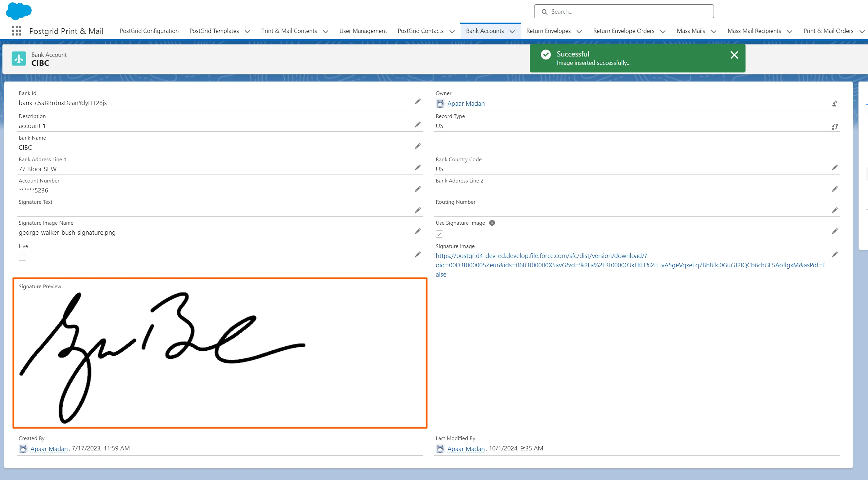Expand Bank Accounts tab chevron
The width and height of the screenshot is (868, 480).
[512, 32]
